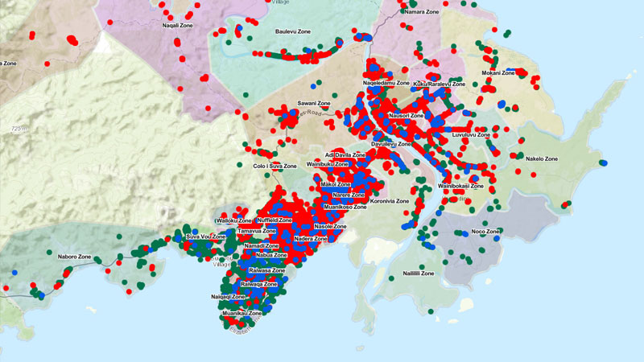Click the Colo i Suva Zone label
Image resolution: width=644 pixels, height=362 pixels.
[275, 166]
